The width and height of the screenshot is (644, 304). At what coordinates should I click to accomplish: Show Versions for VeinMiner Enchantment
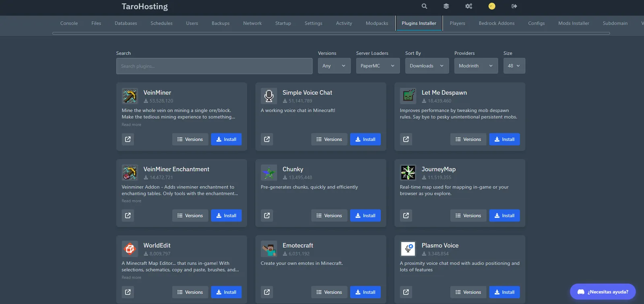tap(190, 216)
